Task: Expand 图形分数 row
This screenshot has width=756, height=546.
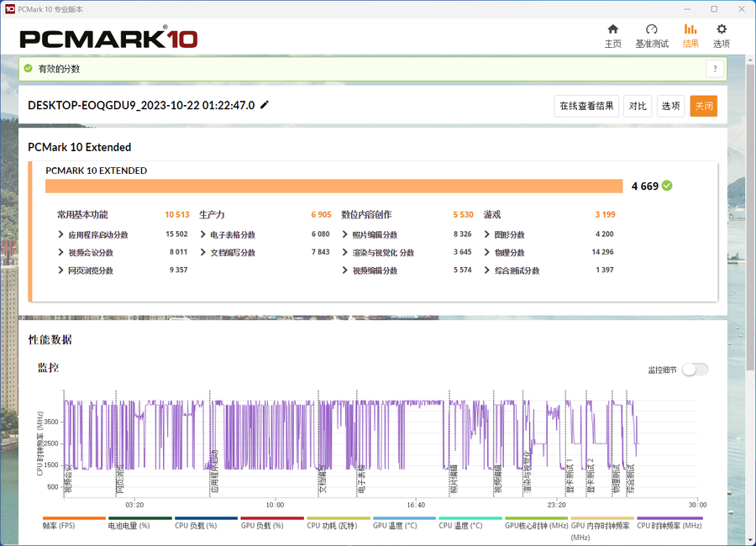Action: pyautogui.click(x=487, y=234)
